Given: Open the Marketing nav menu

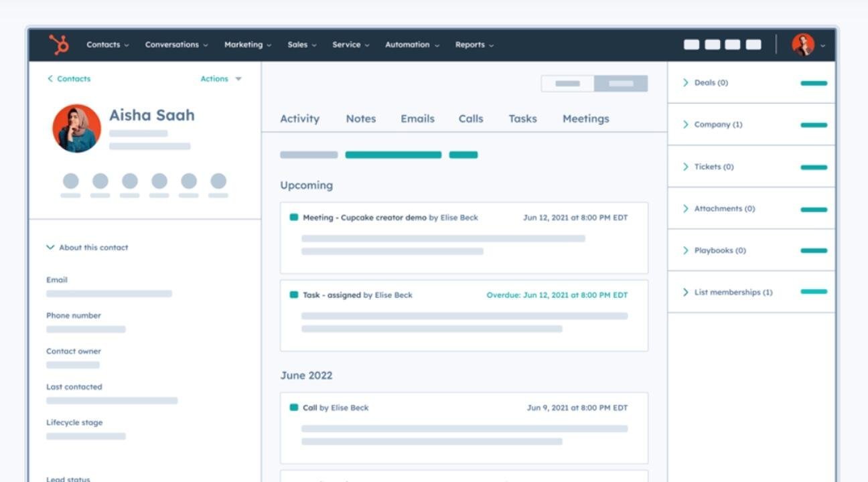Looking at the screenshot, I should click(x=247, y=45).
